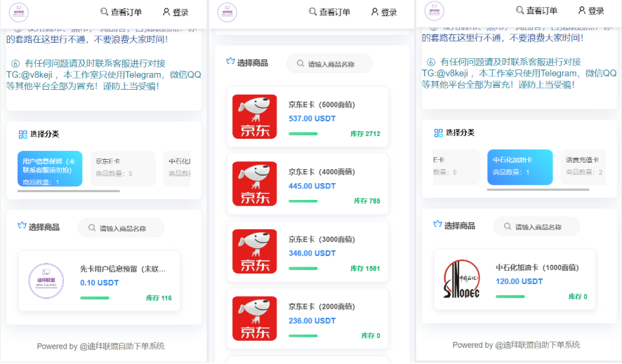Screen dimensions: 622x364
Task: Click the 库存 785 stock label
Action: (x=367, y=201)
